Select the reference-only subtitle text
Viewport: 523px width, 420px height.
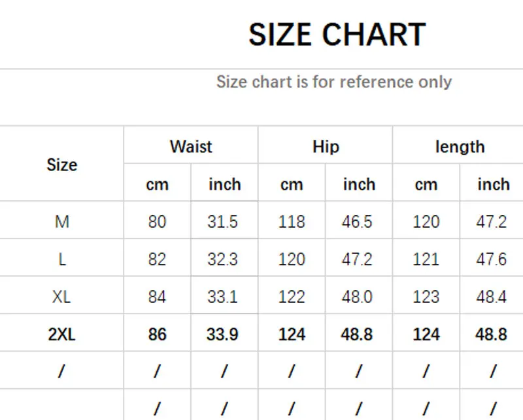click(333, 82)
